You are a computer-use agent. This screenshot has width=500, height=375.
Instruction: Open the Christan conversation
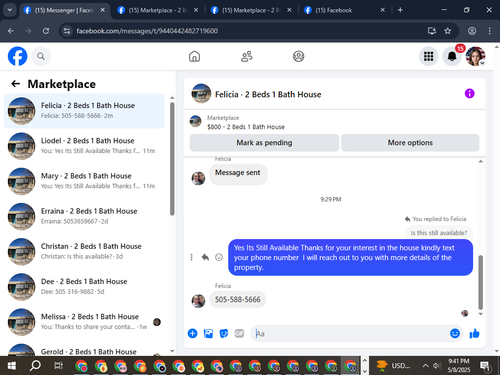[x=84, y=252]
